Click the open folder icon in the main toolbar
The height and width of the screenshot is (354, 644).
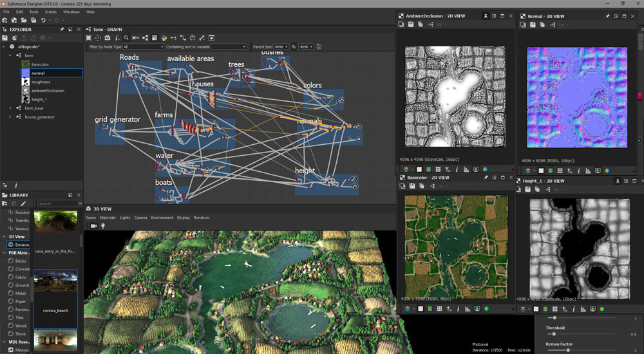pos(24,20)
